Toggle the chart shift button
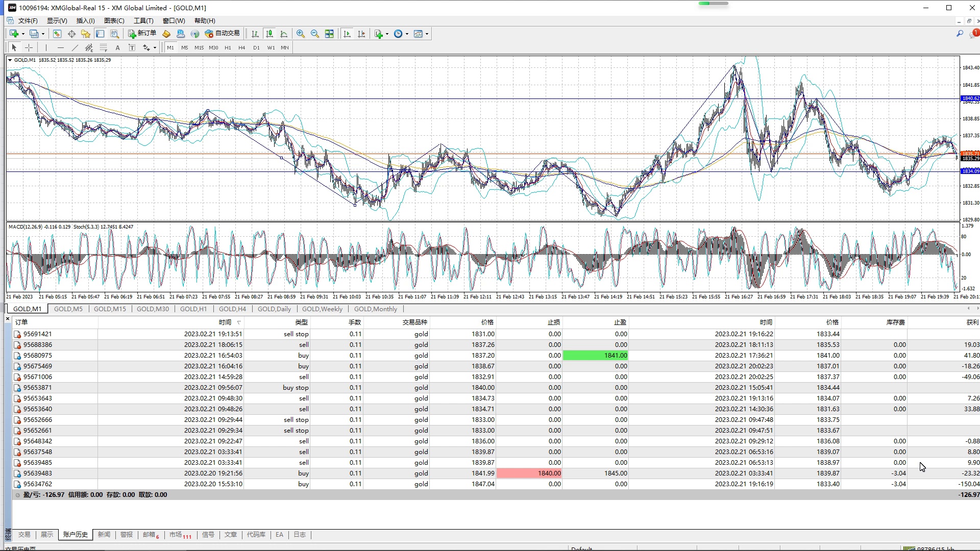 [x=361, y=34]
